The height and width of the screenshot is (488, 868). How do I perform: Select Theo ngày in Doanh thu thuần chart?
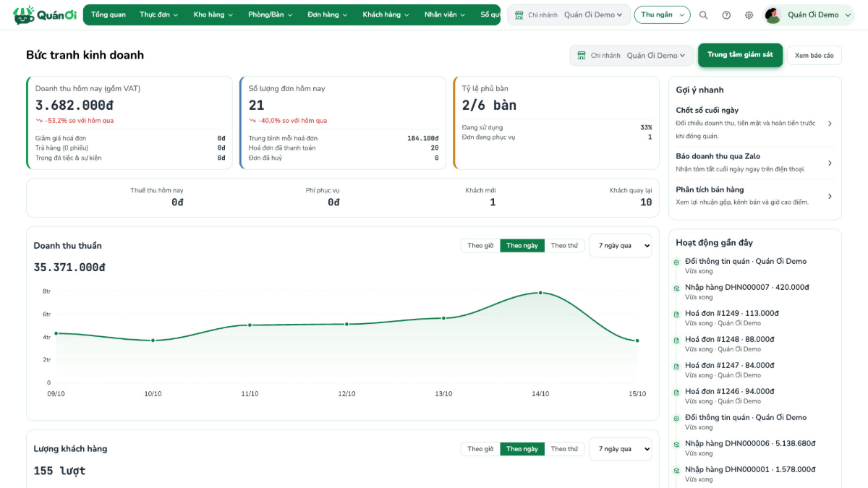click(x=522, y=246)
